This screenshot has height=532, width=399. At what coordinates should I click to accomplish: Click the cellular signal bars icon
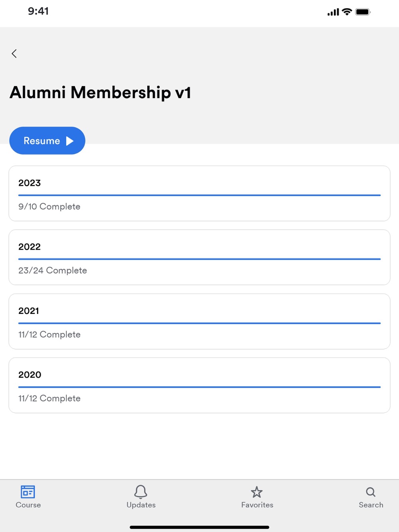[x=333, y=12]
